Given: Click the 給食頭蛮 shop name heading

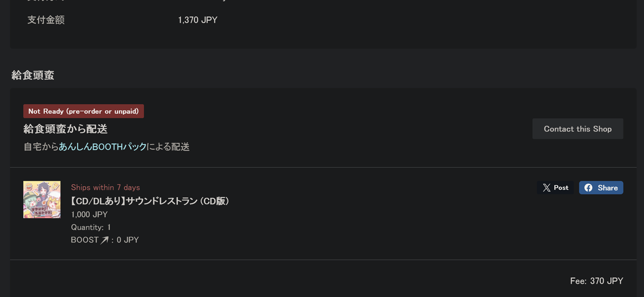Looking at the screenshot, I should pyautogui.click(x=33, y=75).
